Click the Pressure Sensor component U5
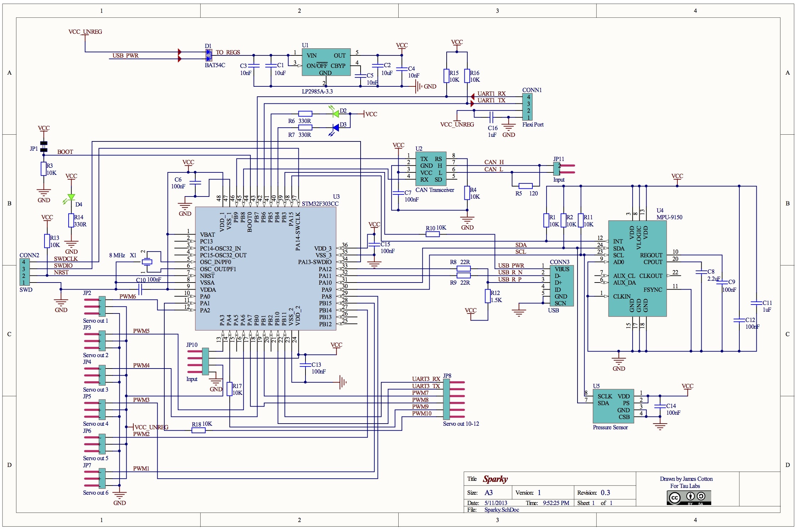The height and width of the screenshot is (532, 798). [613, 406]
